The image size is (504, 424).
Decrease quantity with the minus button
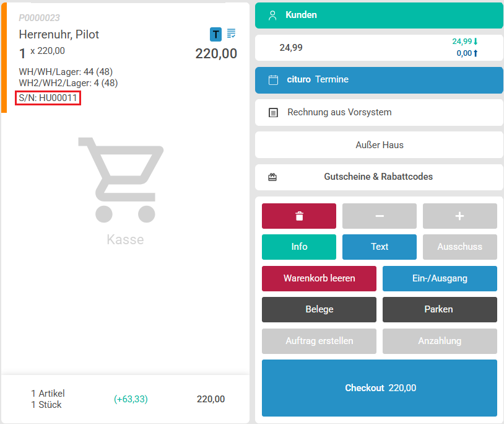pos(380,216)
